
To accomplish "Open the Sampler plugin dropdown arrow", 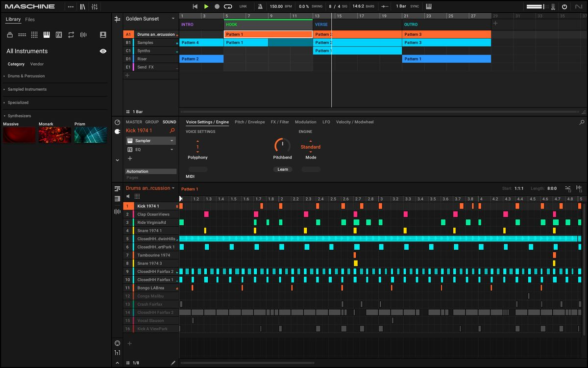I will pos(171,141).
